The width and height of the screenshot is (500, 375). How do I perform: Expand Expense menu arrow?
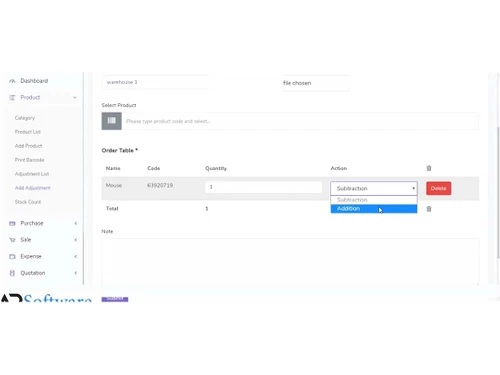pyautogui.click(x=76, y=256)
